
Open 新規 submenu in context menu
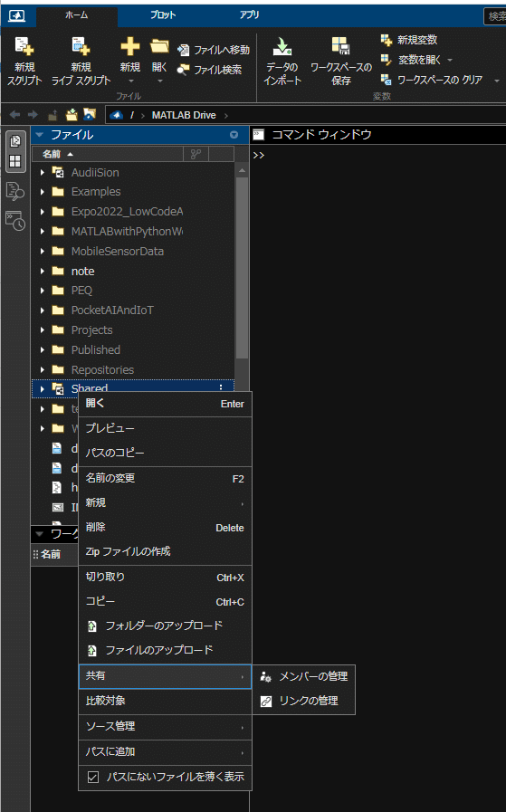(165, 502)
